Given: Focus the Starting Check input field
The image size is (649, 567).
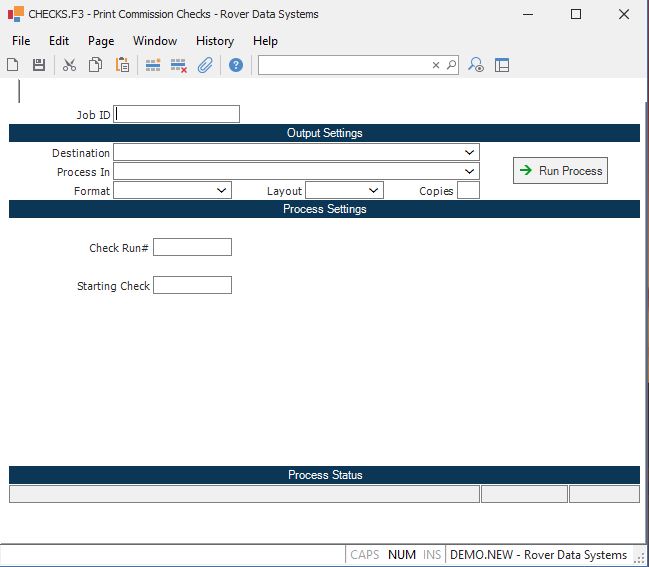Looking at the screenshot, I should [192, 286].
